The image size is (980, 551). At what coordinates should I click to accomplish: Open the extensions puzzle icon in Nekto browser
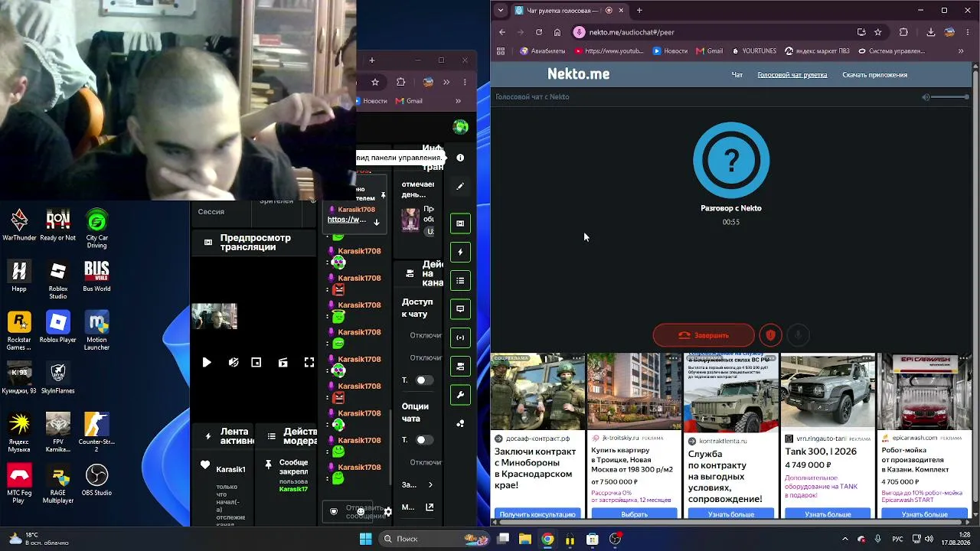903,32
